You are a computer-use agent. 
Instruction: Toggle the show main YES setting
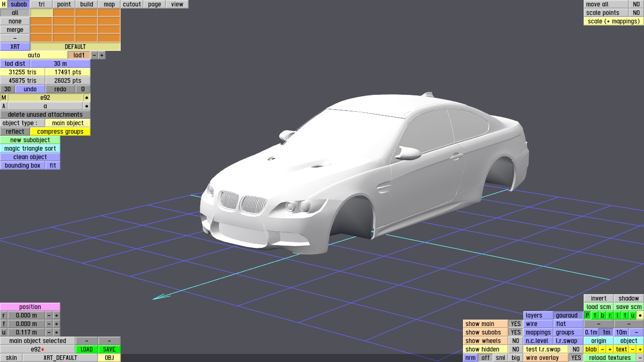(x=516, y=324)
